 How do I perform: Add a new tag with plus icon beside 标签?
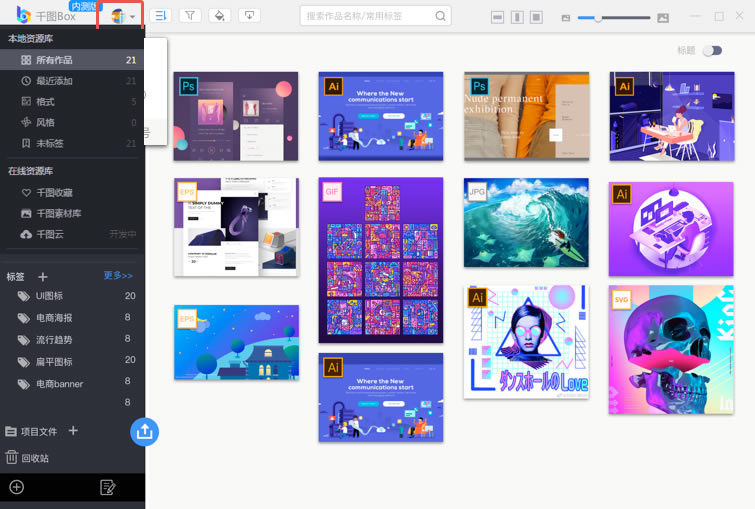(43, 277)
